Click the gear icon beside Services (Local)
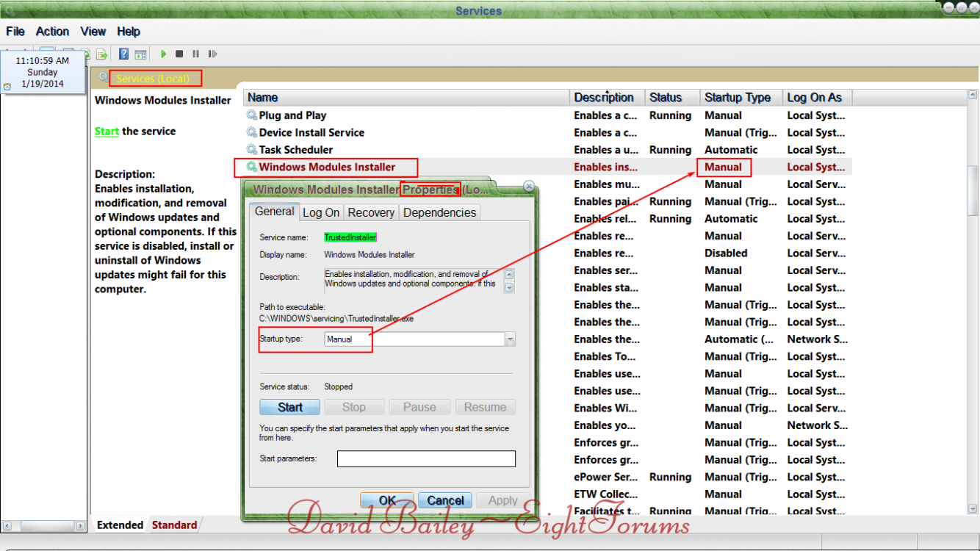 pos(104,77)
